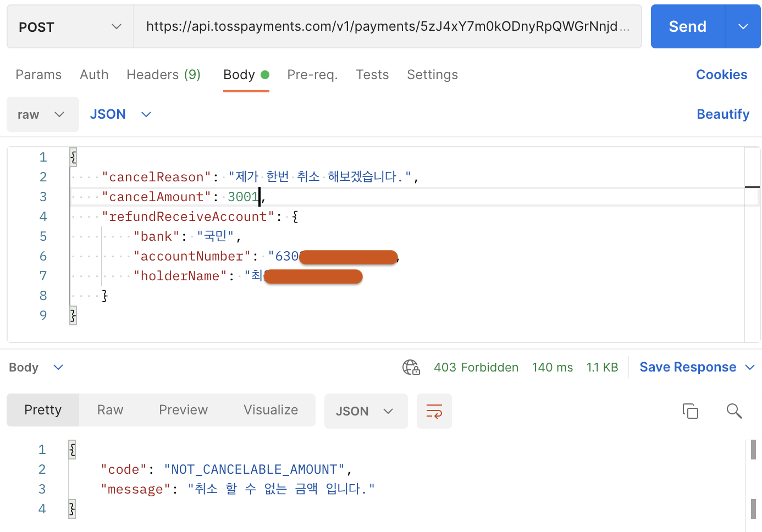Select the Raw response view
This screenshot has width=762, height=532.
(x=110, y=410)
